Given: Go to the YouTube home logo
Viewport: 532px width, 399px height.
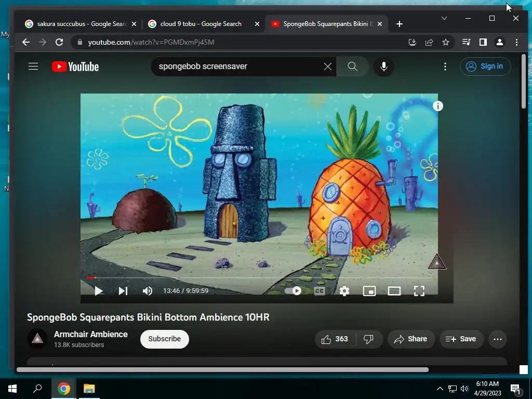Looking at the screenshot, I should pyautogui.click(x=75, y=66).
